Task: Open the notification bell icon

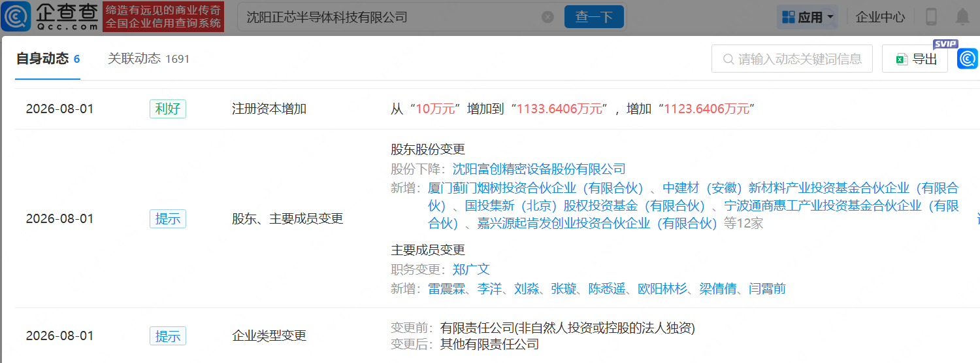Action: [x=962, y=17]
